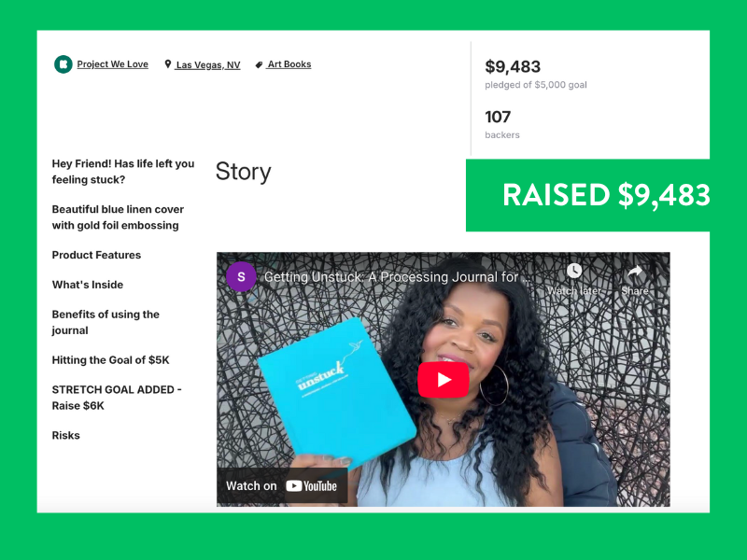This screenshot has width=747, height=560.
Task: Go to Hitting the Goal of $5K
Action: tap(110, 360)
